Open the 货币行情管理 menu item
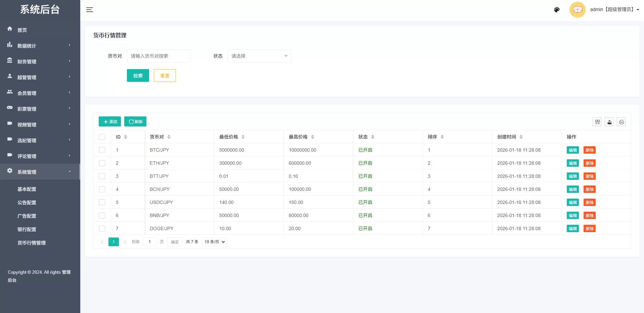This screenshot has height=313, width=644. pos(32,243)
